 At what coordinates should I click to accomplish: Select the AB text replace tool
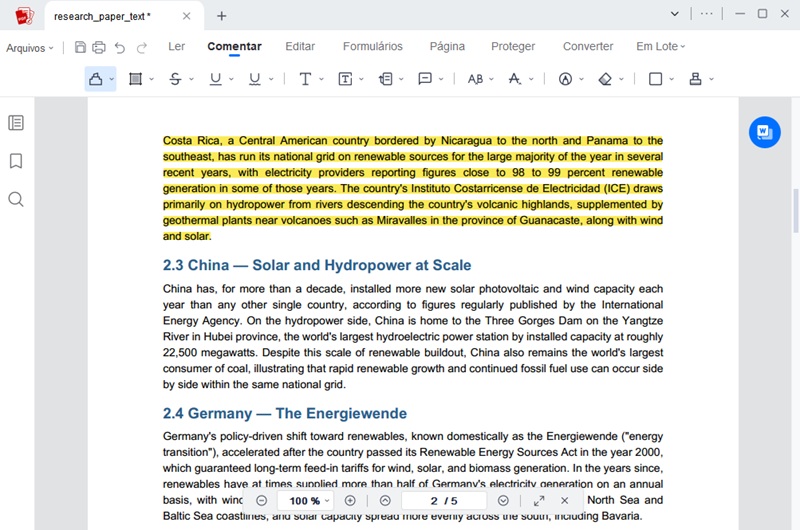tap(476, 79)
